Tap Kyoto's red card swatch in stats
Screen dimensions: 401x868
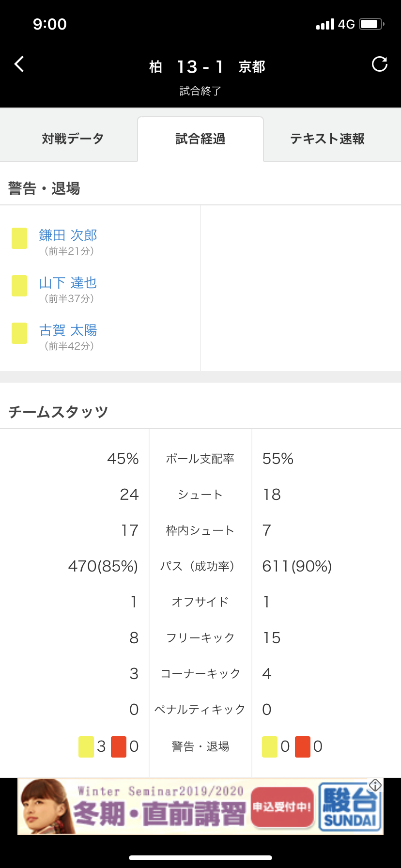tap(303, 746)
